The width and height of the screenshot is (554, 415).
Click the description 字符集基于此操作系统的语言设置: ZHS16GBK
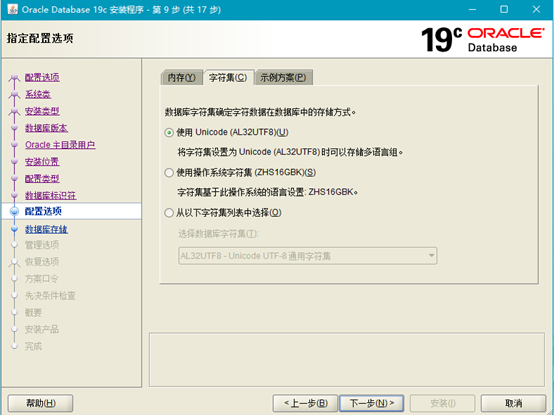[268, 192]
